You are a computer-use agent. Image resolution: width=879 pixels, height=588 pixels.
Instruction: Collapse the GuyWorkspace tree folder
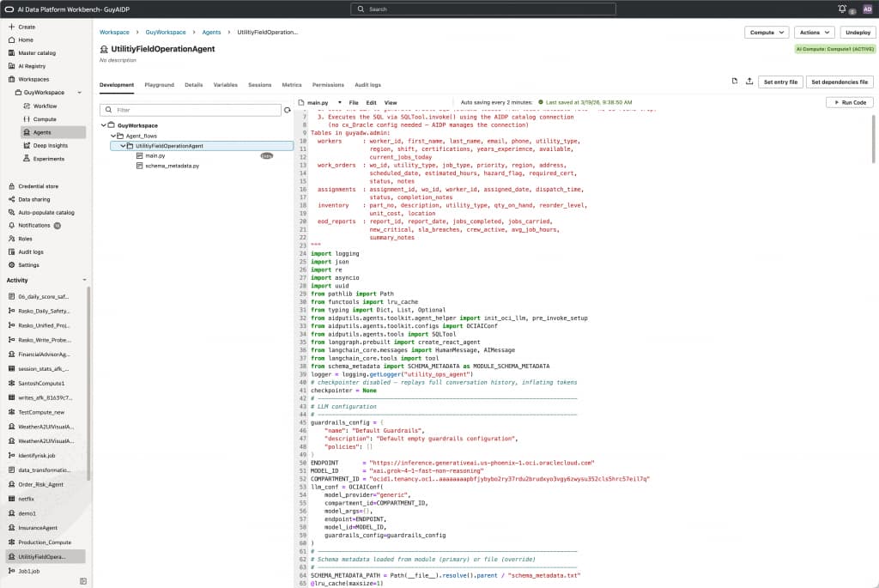pos(104,125)
